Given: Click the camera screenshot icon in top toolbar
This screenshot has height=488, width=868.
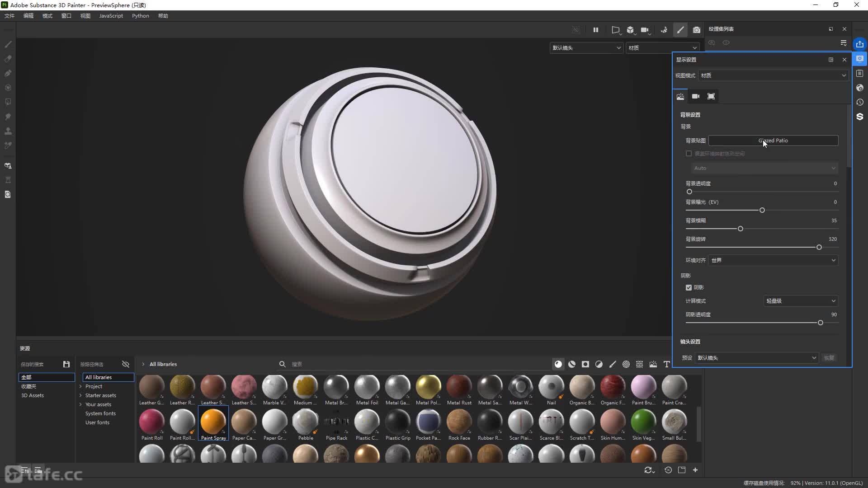Looking at the screenshot, I should click(x=697, y=30).
